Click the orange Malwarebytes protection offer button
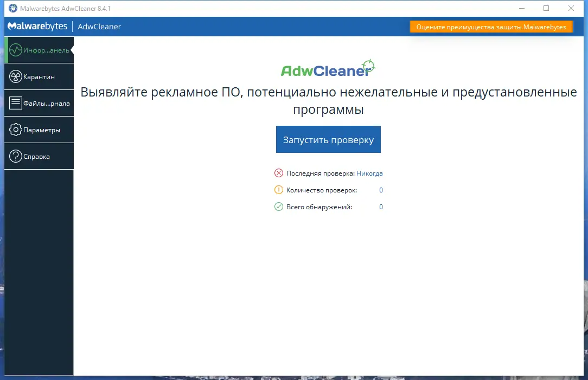 pos(491,27)
